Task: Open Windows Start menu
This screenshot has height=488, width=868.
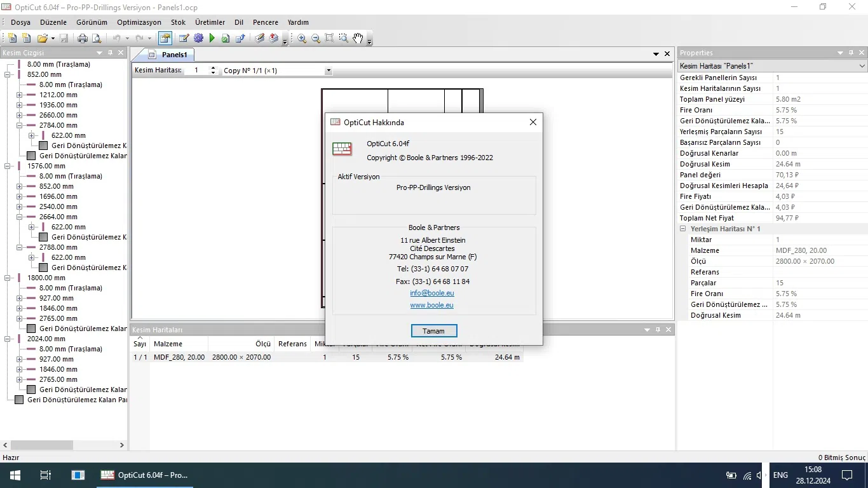Action: coord(15,475)
